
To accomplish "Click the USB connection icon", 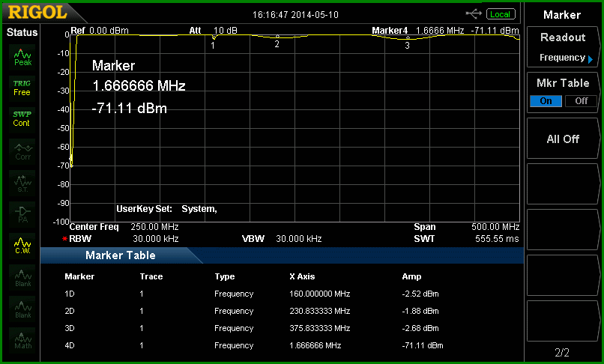I will [x=474, y=14].
